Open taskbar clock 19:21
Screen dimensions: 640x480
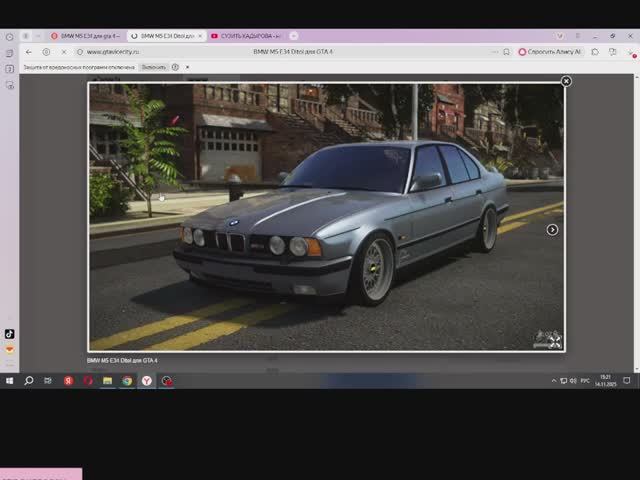(605, 381)
